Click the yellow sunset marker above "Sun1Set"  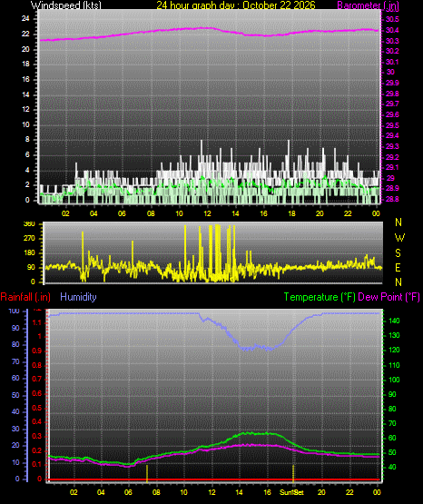[x=293, y=473]
